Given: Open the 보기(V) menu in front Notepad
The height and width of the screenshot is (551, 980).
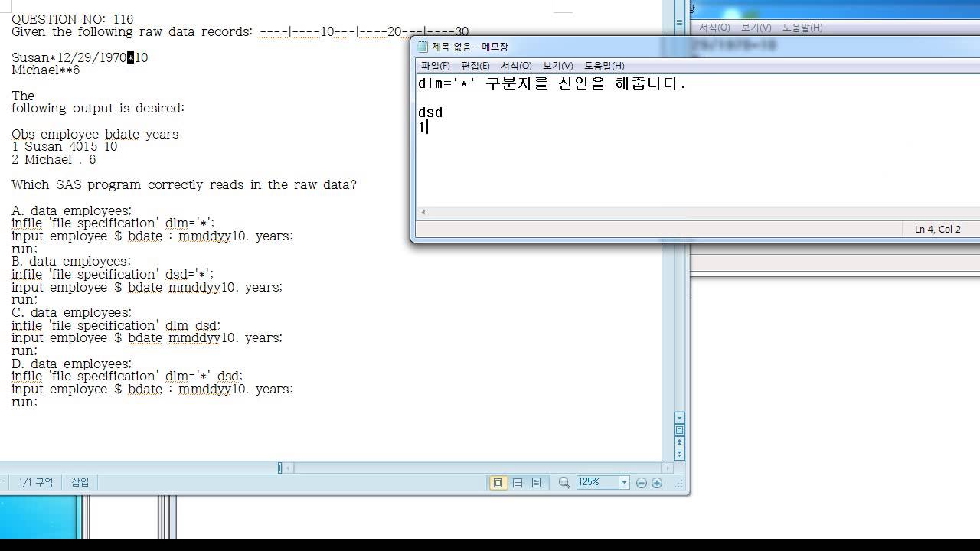Looking at the screenshot, I should click(x=558, y=66).
